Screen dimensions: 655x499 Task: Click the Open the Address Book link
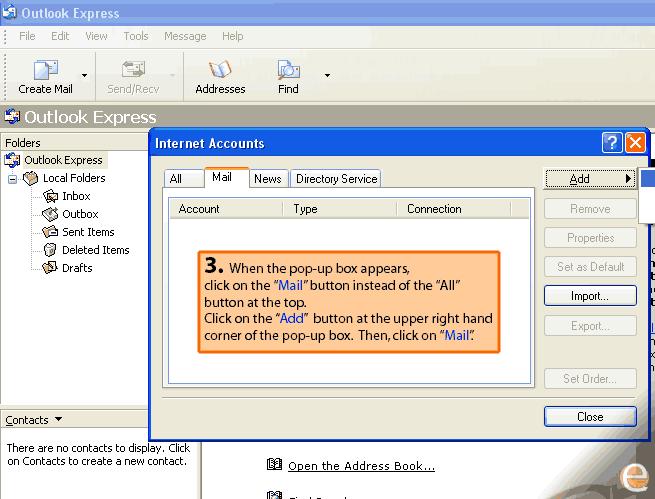pos(361,466)
